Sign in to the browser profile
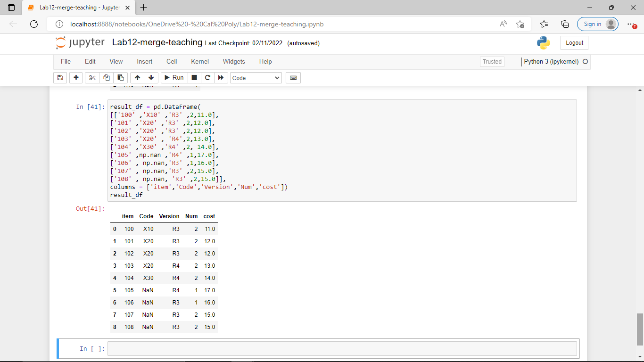The width and height of the screenshot is (644, 362). point(597,24)
